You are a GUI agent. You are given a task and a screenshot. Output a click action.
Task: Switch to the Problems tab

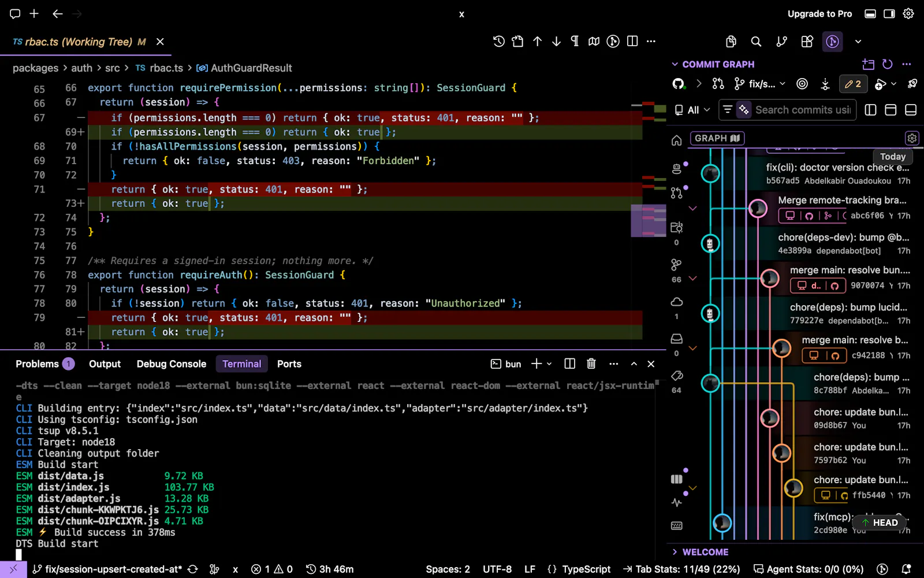coord(44,364)
